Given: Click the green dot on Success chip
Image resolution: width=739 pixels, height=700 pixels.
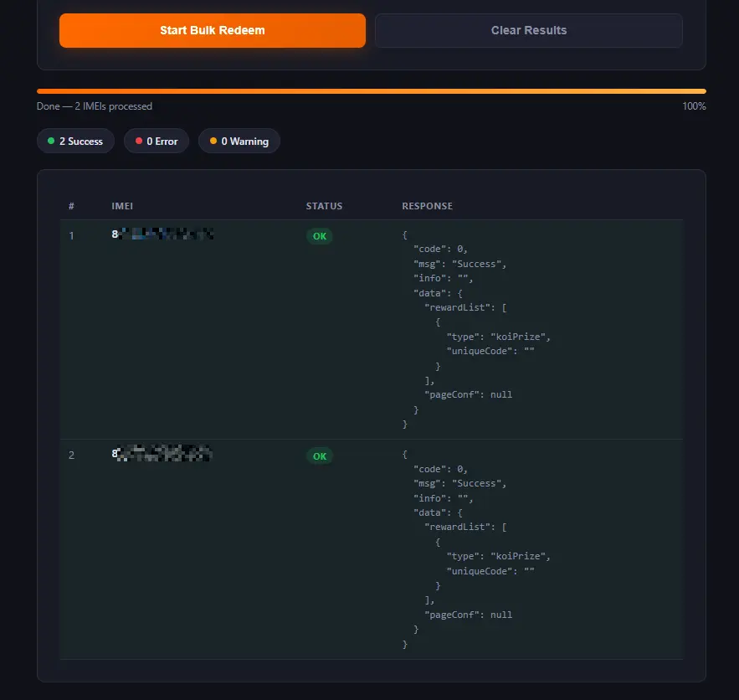Looking at the screenshot, I should point(51,141).
